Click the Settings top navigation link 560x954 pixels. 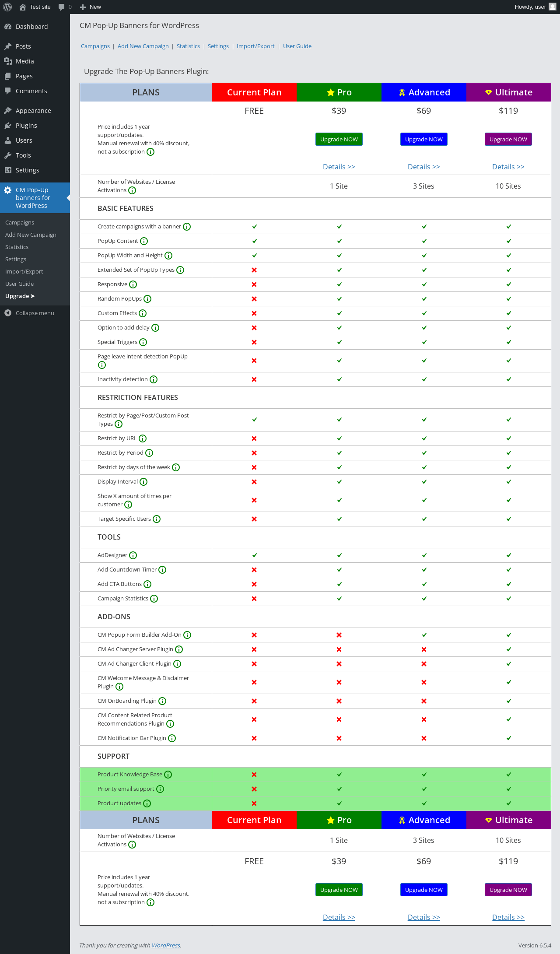click(218, 46)
